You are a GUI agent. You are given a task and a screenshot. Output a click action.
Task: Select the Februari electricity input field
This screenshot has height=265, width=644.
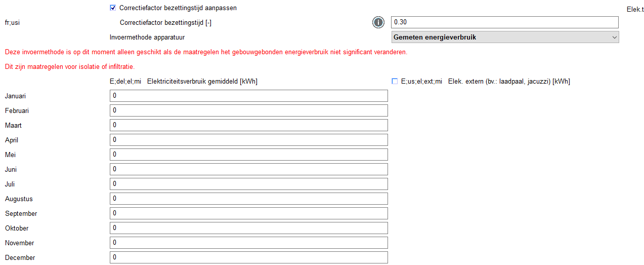tap(248, 110)
